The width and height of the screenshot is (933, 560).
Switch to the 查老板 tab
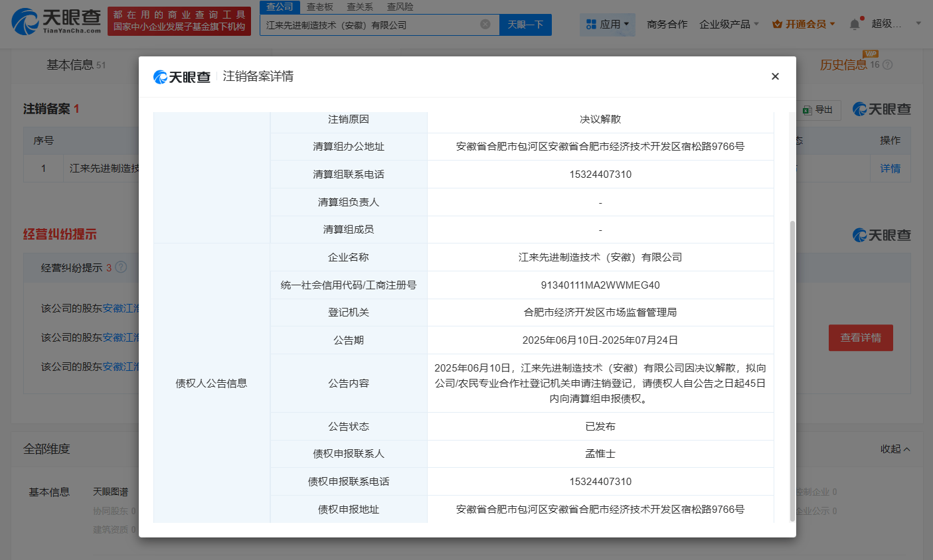(x=321, y=7)
